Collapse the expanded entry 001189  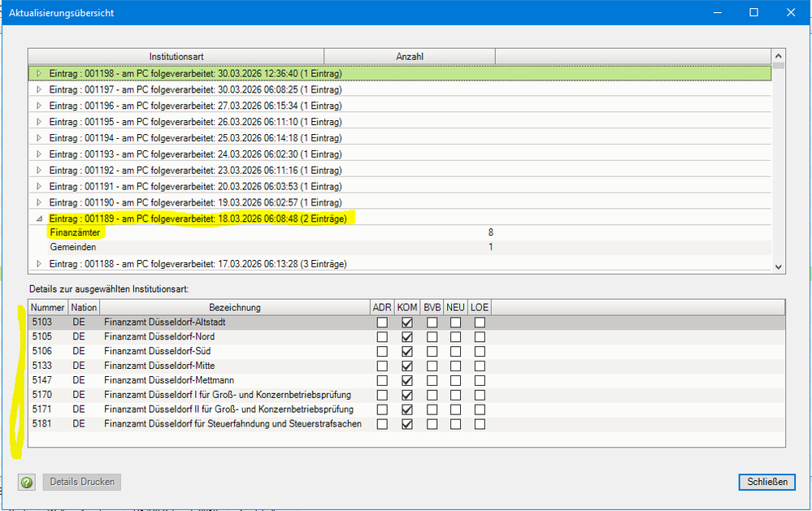39,219
